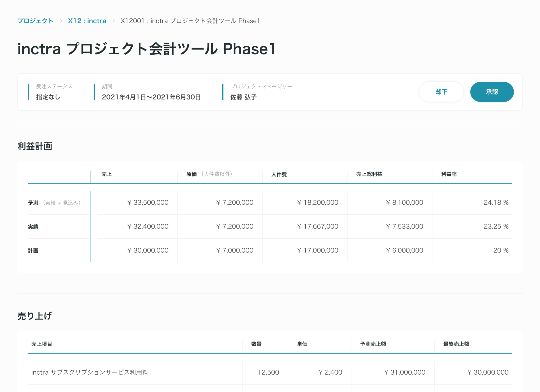
Task: Click planned cost value ¥ 7,000,000
Action: [235, 250]
